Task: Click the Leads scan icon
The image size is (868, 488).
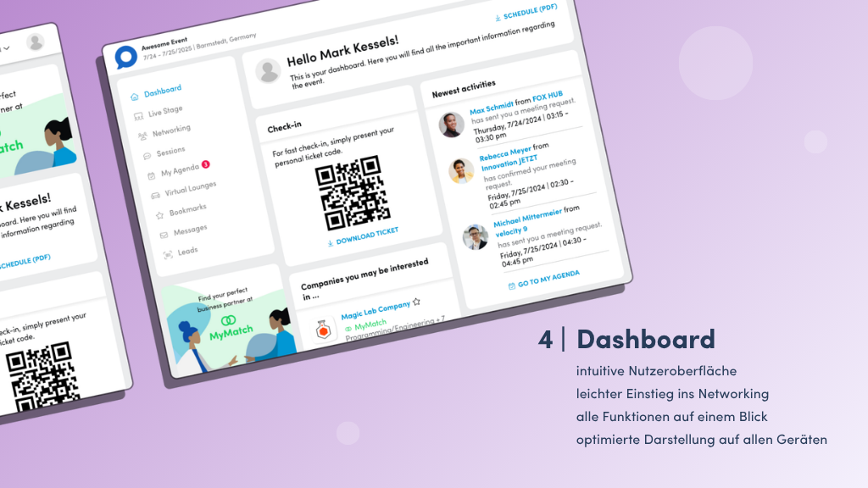Action: (168, 255)
